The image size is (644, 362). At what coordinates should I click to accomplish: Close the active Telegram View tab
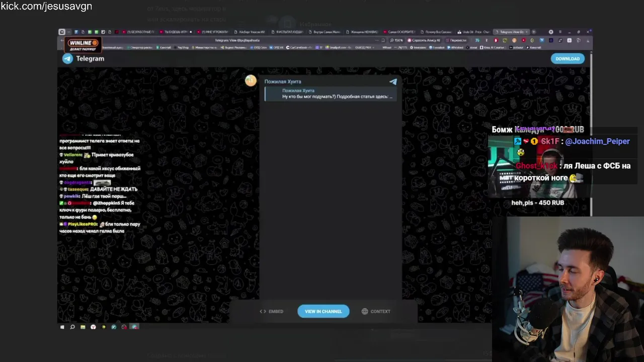pos(527,32)
